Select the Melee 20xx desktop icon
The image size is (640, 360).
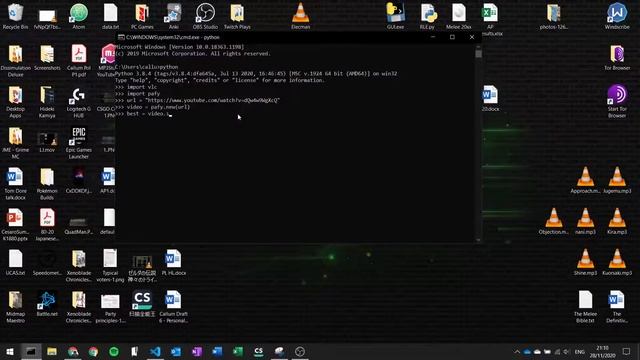pos(459,16)
